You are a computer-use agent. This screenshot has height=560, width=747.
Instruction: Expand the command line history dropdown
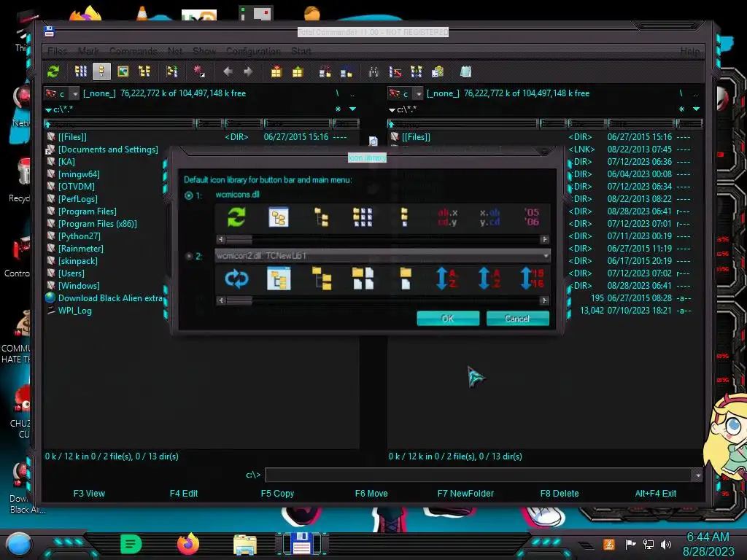pyautogui.click(x=697, y=475)
